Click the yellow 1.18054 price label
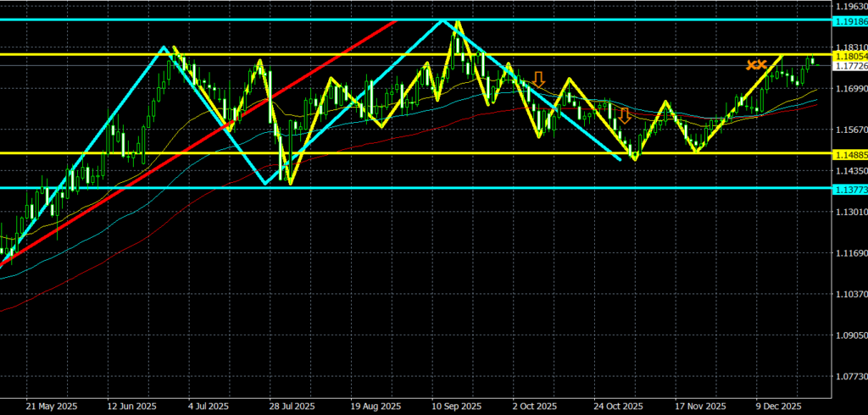Viewport: 868px width, 415px height. (x=849, y=55)
